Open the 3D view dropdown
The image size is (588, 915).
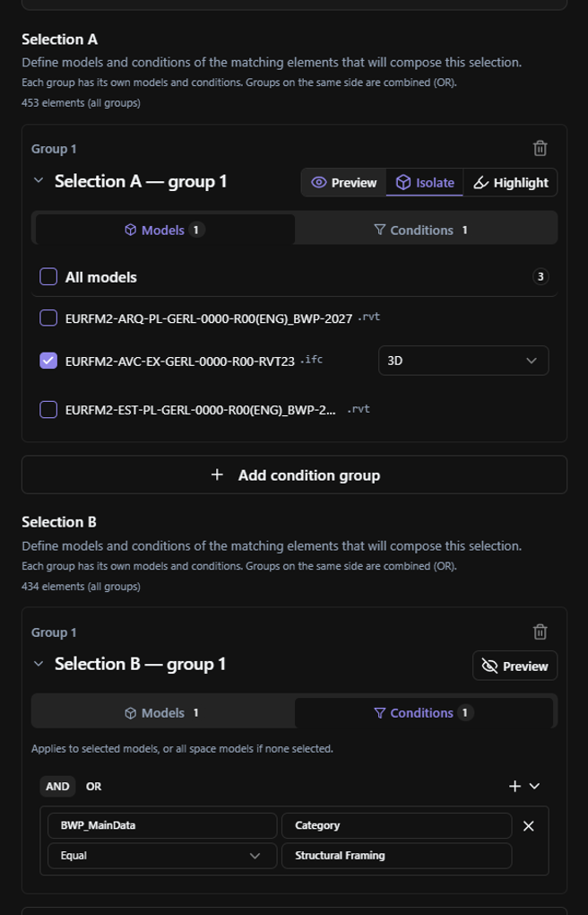463,361
